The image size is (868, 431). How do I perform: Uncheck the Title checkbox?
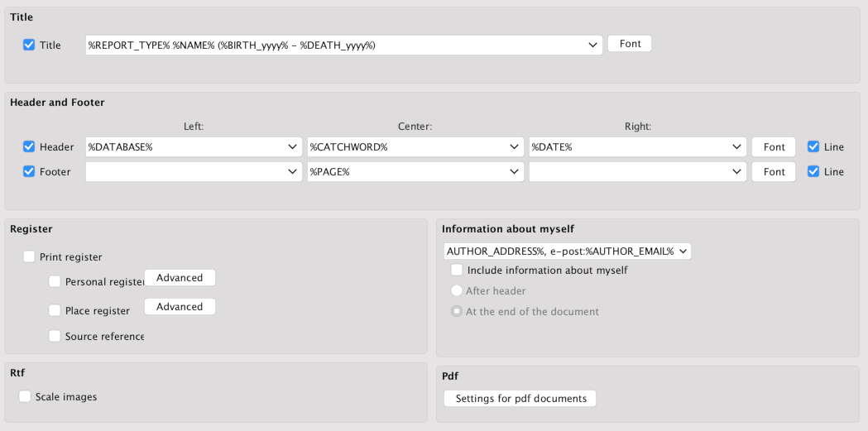click(x=29, y=45)
